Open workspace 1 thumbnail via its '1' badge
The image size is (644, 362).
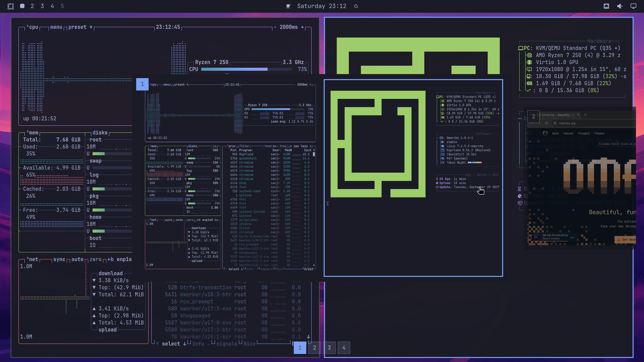click(142, 84)
